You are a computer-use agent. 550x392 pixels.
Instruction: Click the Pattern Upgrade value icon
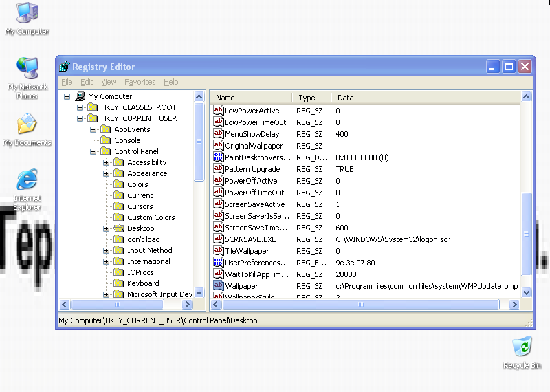click(x=218, y=168)
